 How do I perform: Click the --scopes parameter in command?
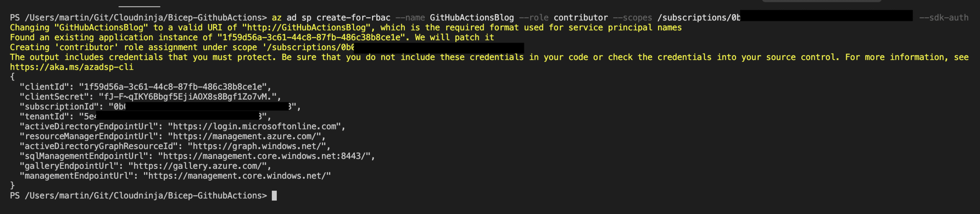tap(632, 18)
